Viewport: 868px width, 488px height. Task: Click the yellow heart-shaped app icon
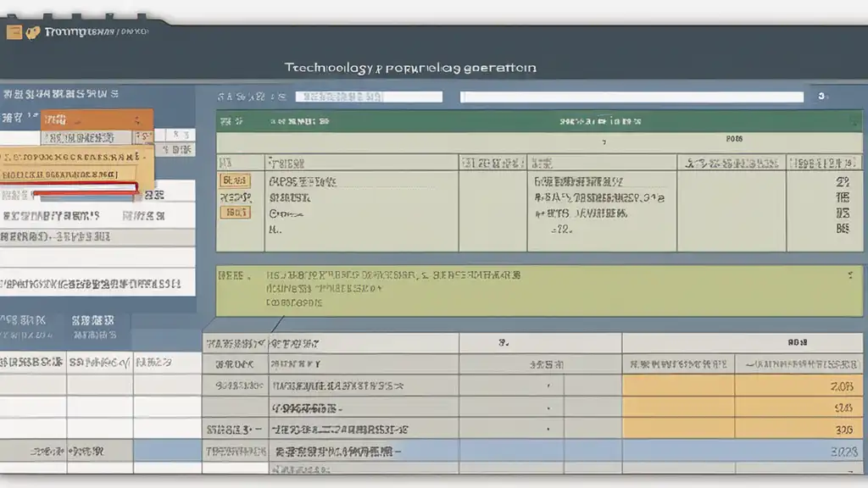pyautogui.click(x=33, y=33)
